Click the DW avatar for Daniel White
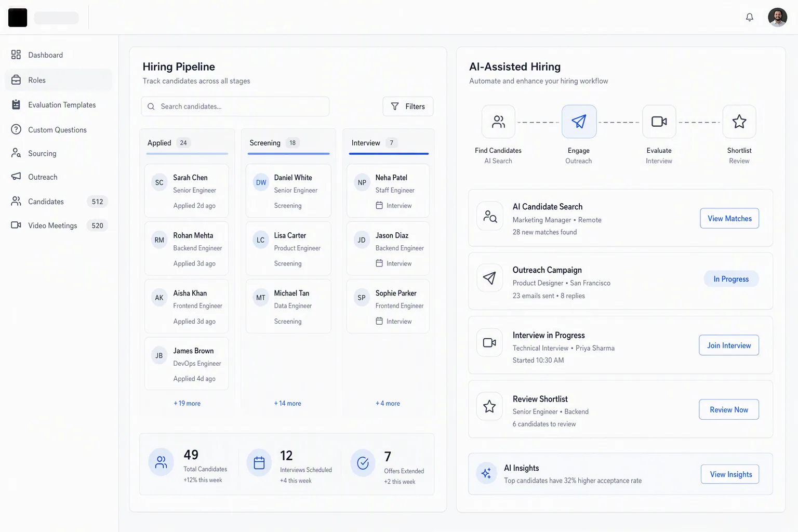 261,182
